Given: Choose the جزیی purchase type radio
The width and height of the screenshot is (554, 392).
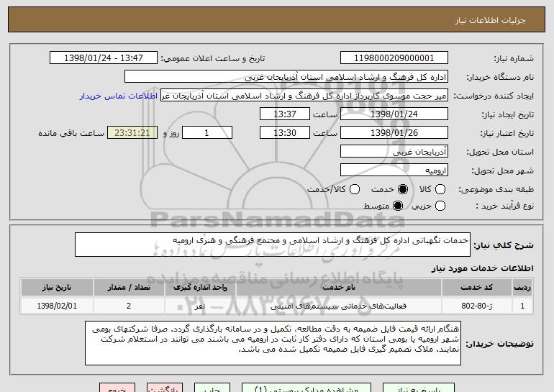Looking at the screenshot, I should [x=440, y=206].
